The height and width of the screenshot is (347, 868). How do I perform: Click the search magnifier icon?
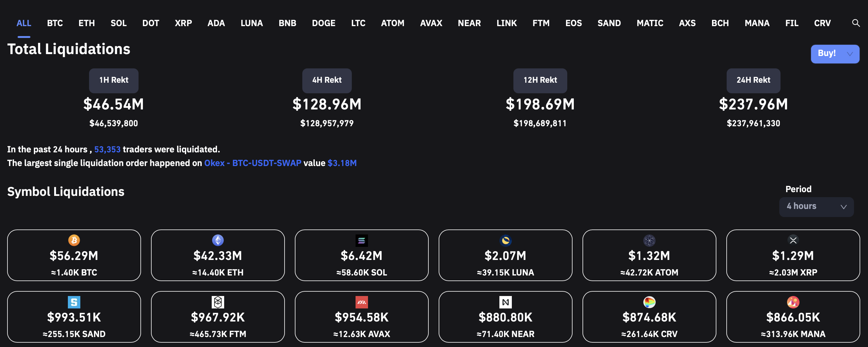click(x=856, y=23)
